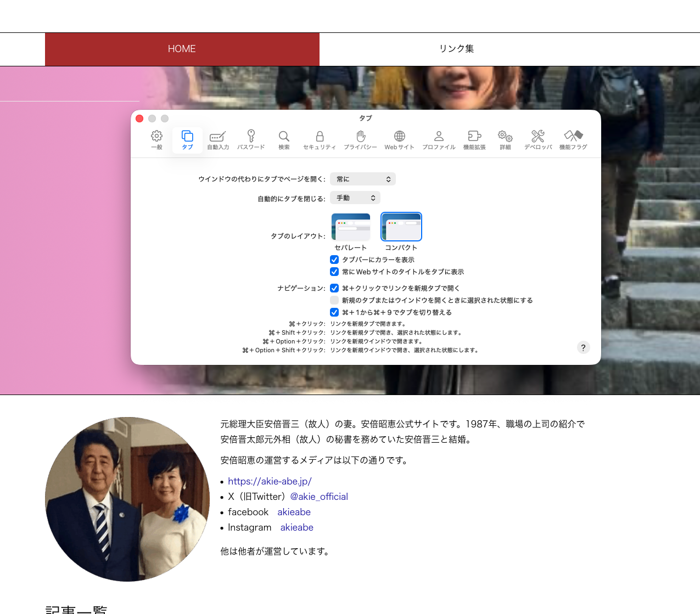Screen dimensions: 700x614
Task: Click the help question mark button
Action: [x=583, y=347]
